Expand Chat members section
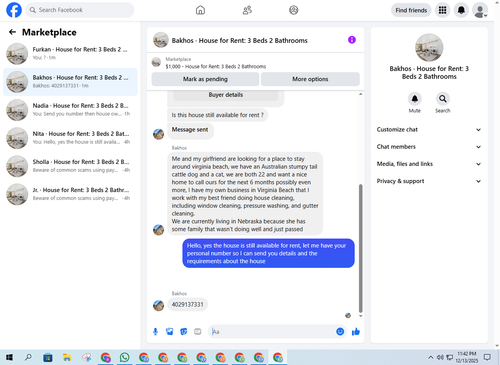Viewport: 500px width, 365px height. pos(429,147)
